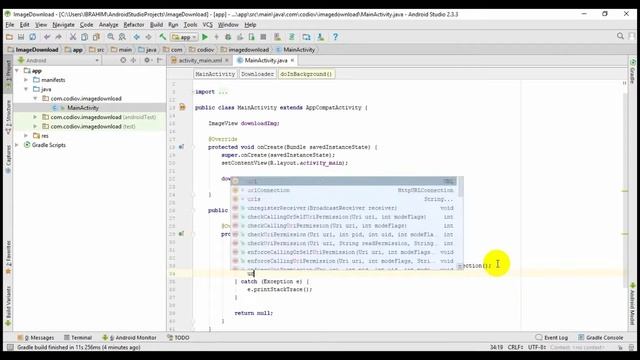Copy selection with the toolbar copy icon
The image size is (640, 360).
point(84,37)
